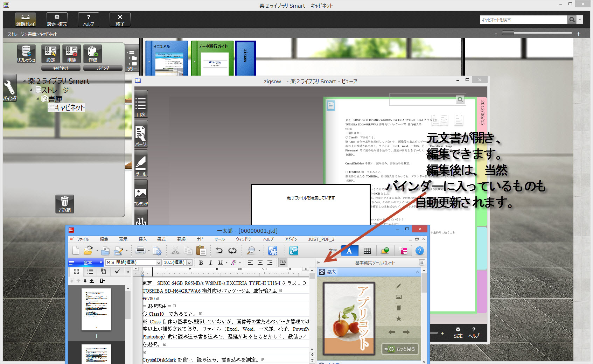
Task: Click the 設定・復元 button in top bar
Action: [57, 20]
